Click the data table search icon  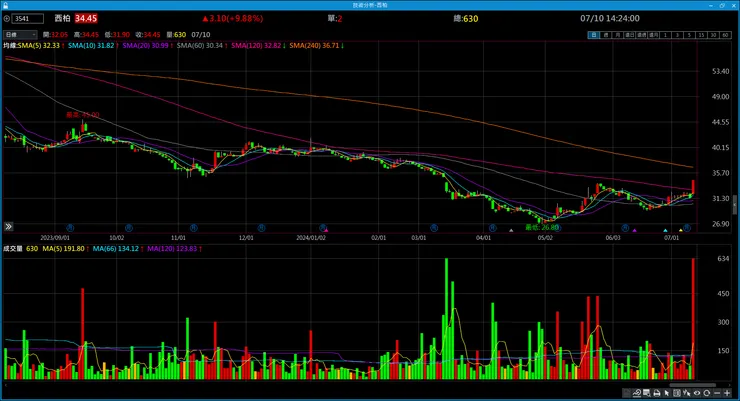647,393
